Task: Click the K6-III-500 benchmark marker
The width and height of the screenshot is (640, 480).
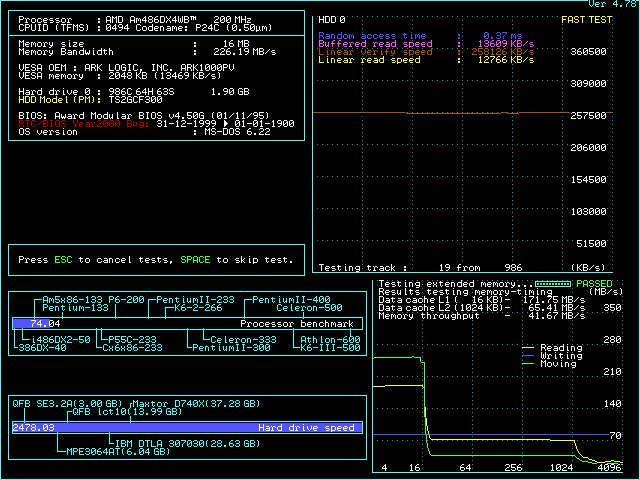Action: pos(330,348)
